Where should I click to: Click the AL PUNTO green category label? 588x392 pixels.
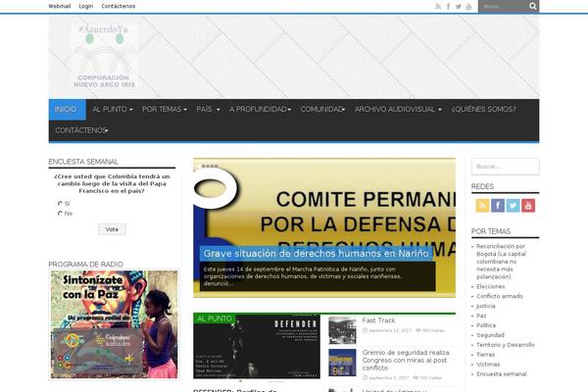(x=214, y=318)
